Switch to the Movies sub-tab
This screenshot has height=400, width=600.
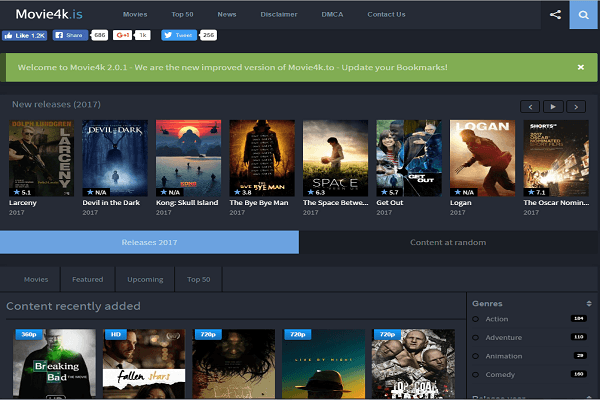[36, 279]
